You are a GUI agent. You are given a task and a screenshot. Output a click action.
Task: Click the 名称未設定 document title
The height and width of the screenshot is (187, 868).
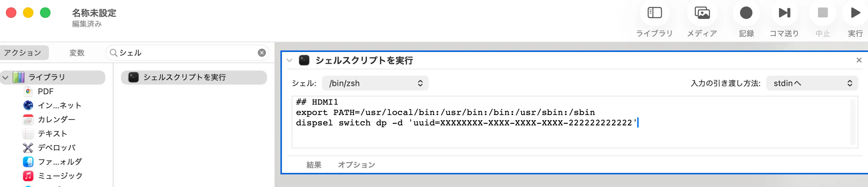click(94, 13)
